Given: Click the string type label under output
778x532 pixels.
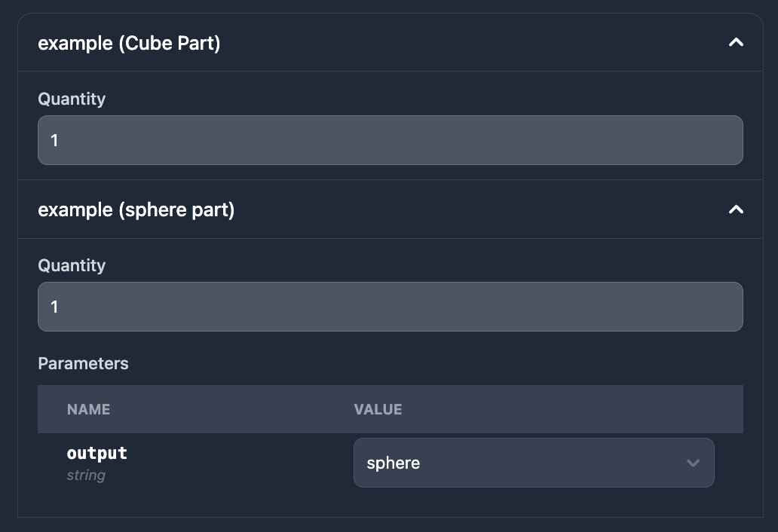Looking at the screenshot, I should [86, 475].
